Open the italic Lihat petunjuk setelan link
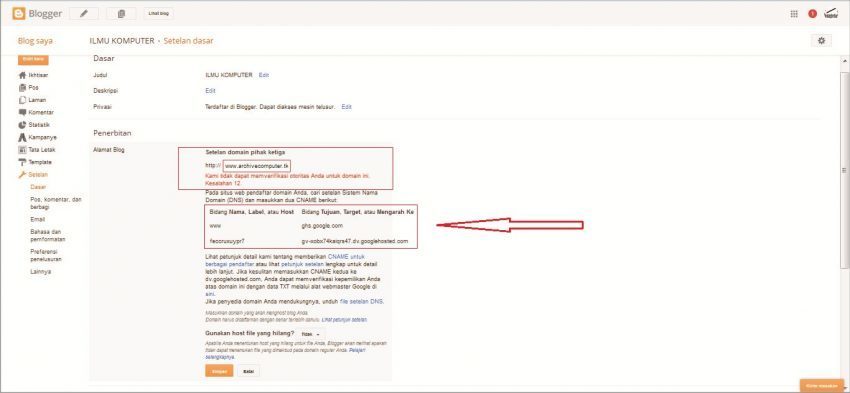 (x=344, y=320)
